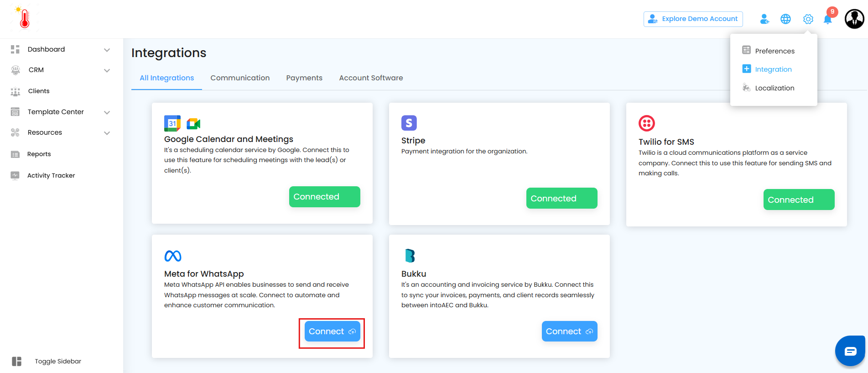Click the thermometer app logo
The image size is (868, 373).
[x=25, y=18]
